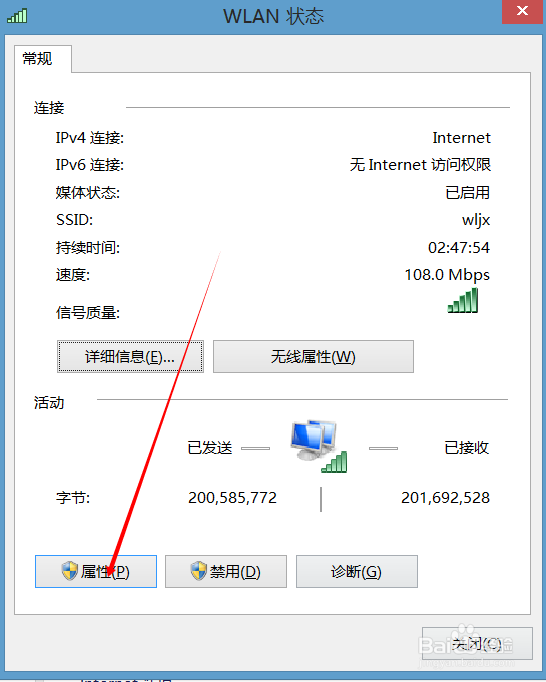546x682 pixels.
Task: Click the WLAN 状态 title bar text
Action: [274, 17]
